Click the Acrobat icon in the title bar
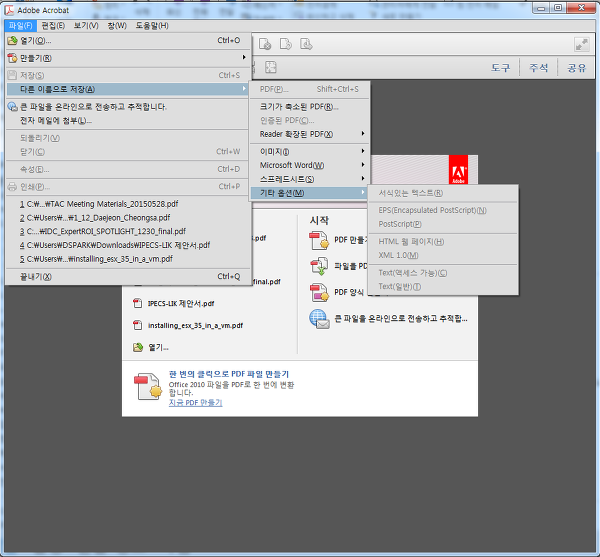Viewport: 600px width, 557px height. 9,10
